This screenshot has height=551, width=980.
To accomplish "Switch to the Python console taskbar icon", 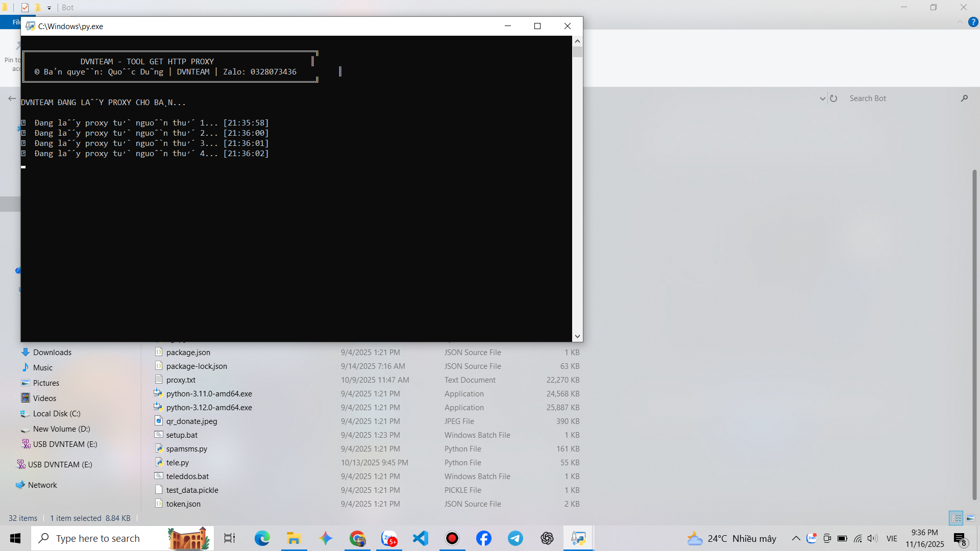I will 579,538.
